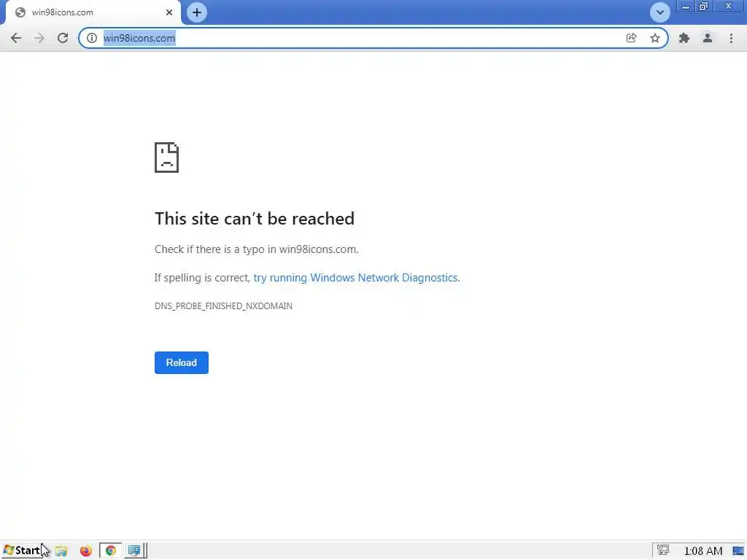Go back to the previous page
Viewport: 747px width, 560px height.
pyautogui.click(x=16, y=38)
